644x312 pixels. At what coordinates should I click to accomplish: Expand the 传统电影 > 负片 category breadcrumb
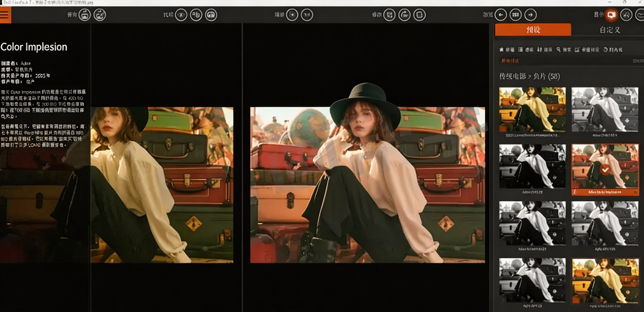[529, 76]
